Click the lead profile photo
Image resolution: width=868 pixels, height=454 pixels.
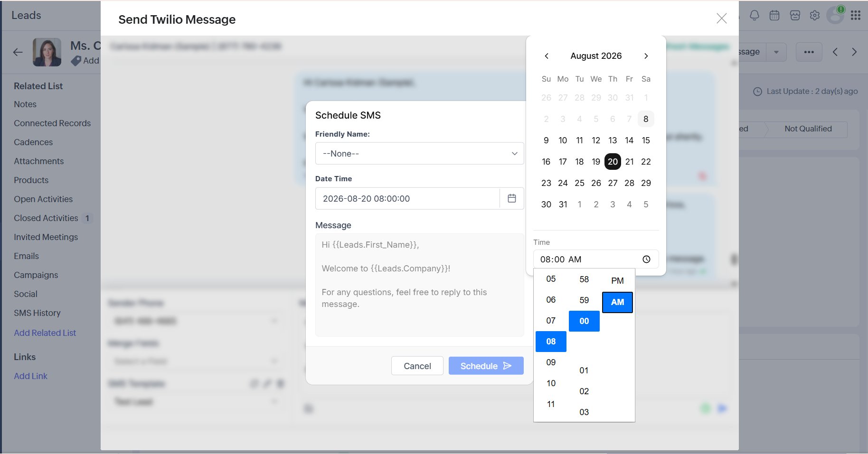(47, 52)
